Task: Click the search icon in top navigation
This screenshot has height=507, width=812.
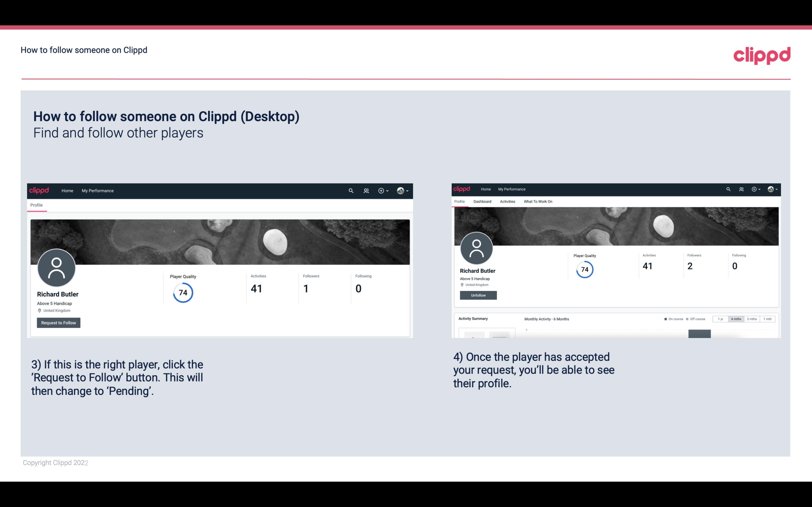Action: click(x=351, y=190)
